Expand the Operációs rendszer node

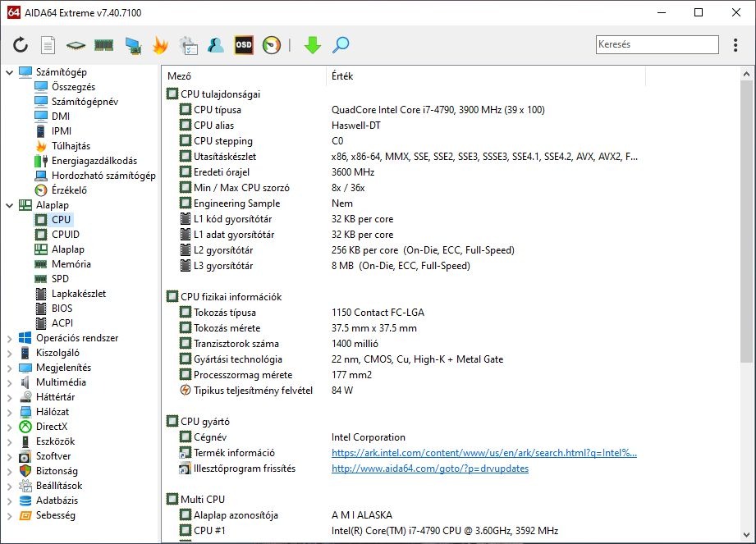[10, 338]
